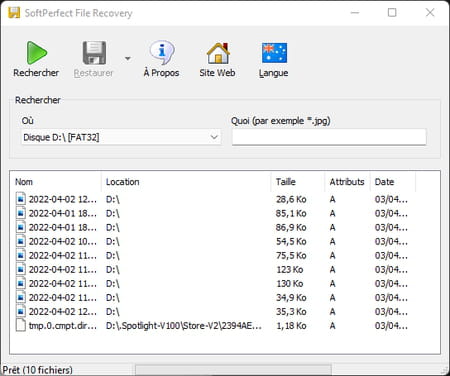
Task: Select the 75,5 Ko file icon
Action: click(x=21, y=255)
